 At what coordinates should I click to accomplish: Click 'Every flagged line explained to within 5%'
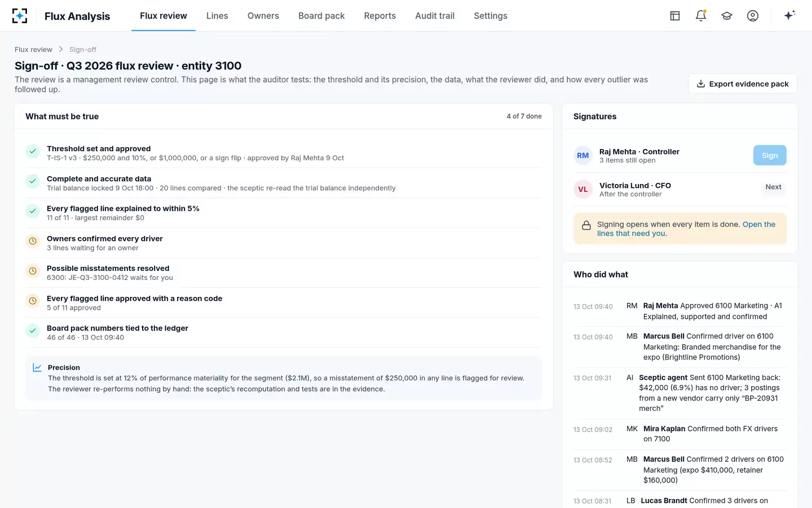point(123,208)
